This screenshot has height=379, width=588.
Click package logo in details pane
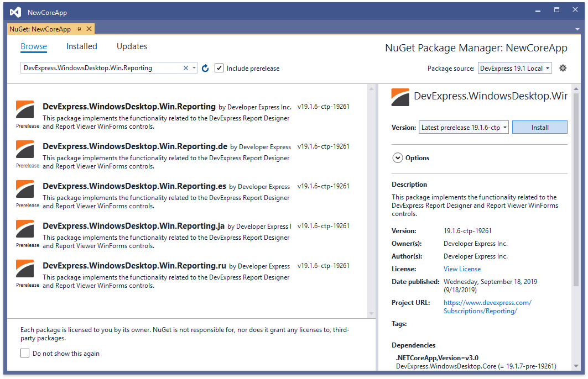coord(400,97)
